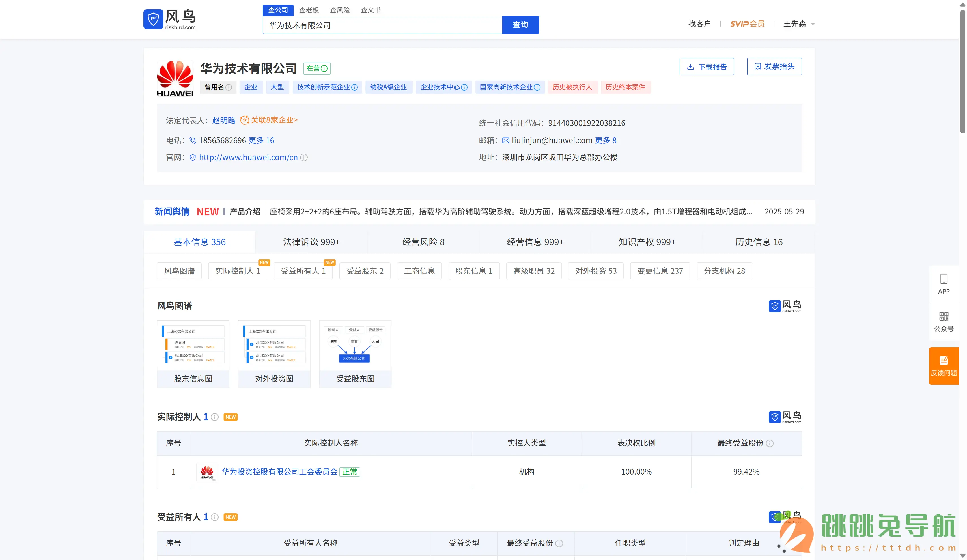Open the 基本信息 356 tab
The width and height of the screenshot is (967, 560).
tap(200, 242)
